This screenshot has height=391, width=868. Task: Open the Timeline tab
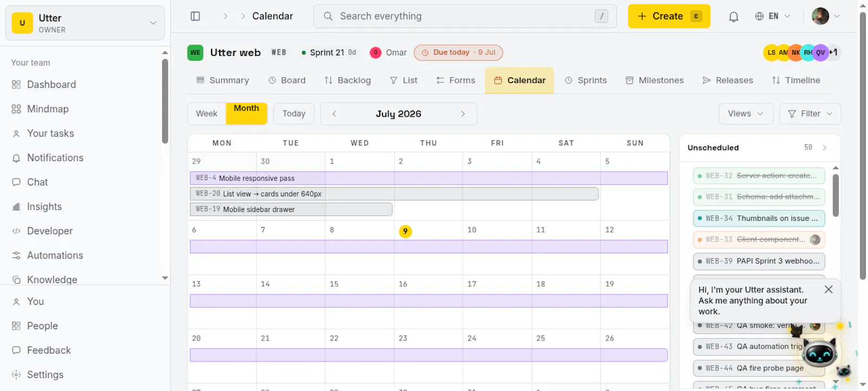(x=796, y=80)
